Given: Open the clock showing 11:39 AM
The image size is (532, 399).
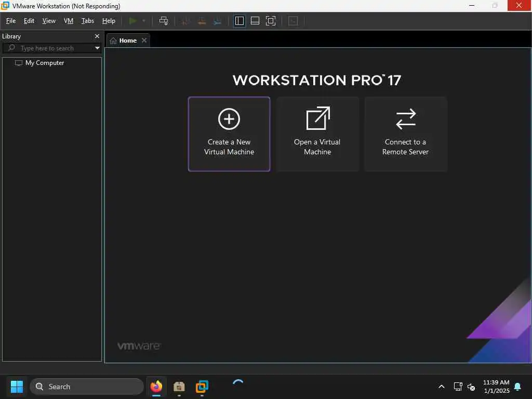Looking at the screenshot, I should [x=496, y=387].
